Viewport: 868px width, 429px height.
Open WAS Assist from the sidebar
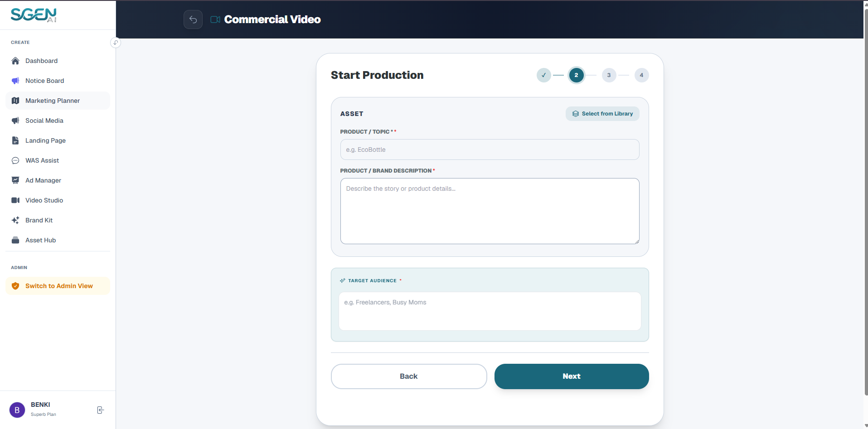pos(58,160)
